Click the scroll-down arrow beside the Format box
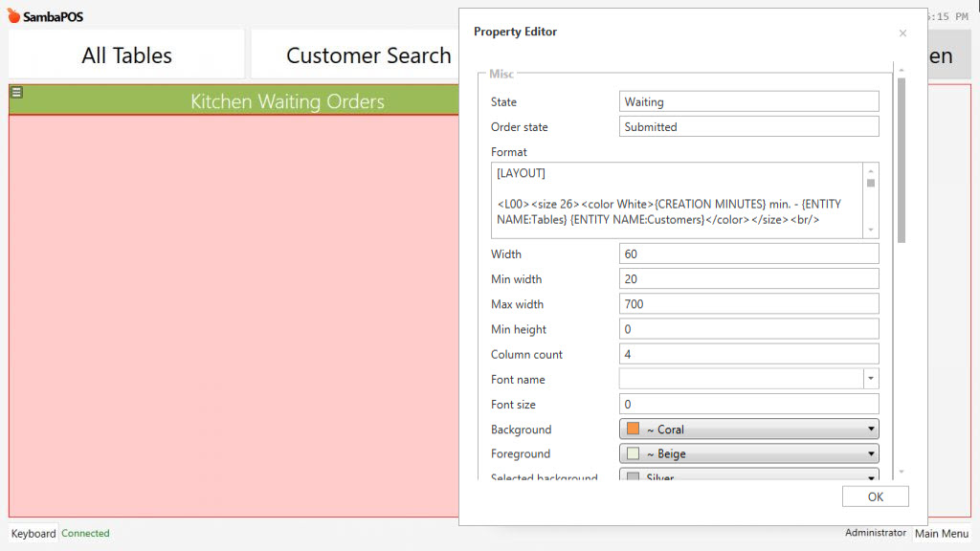The image size is (980, 551). pos(871,230)
